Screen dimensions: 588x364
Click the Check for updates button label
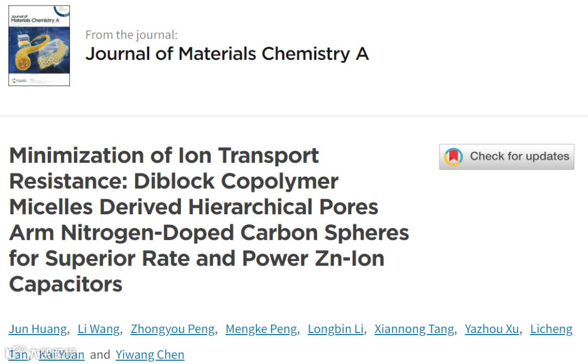pyautogui.click(x=519, y=157)
